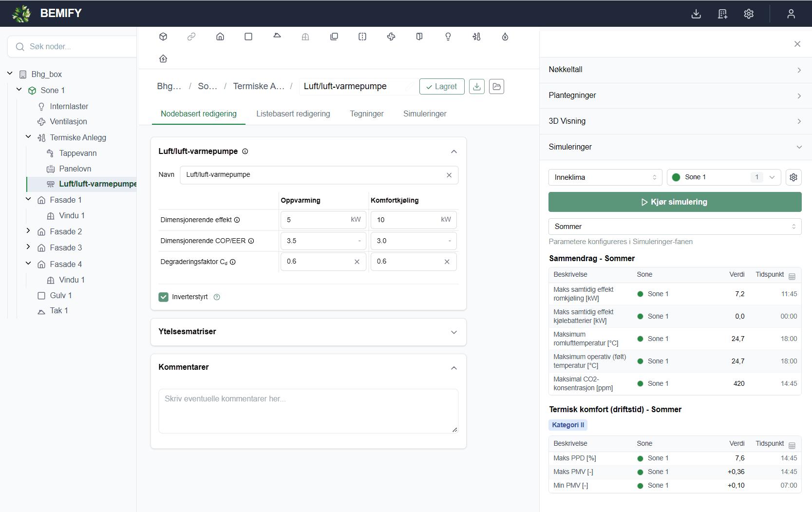Click the Søk noder search field
This screenshot has width=812, height=512.
coord(72,47)
